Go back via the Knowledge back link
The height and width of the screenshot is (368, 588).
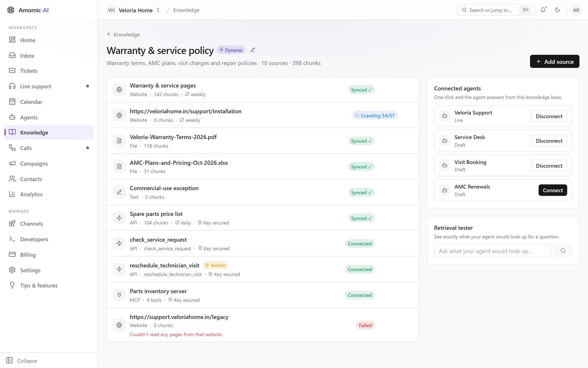[123, 35]
